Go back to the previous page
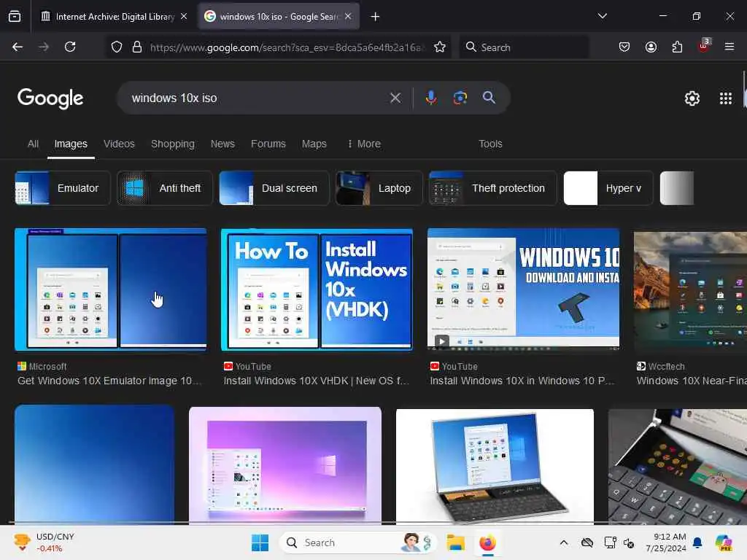747x560 pixels. click(x=18, y=47)
